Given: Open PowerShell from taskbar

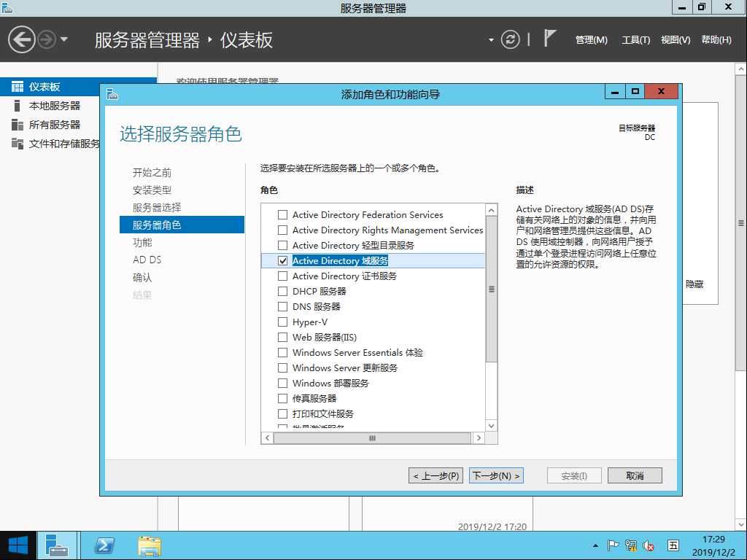Looking at the screenshot, I should pyautogui.click(x=104, y=545).
